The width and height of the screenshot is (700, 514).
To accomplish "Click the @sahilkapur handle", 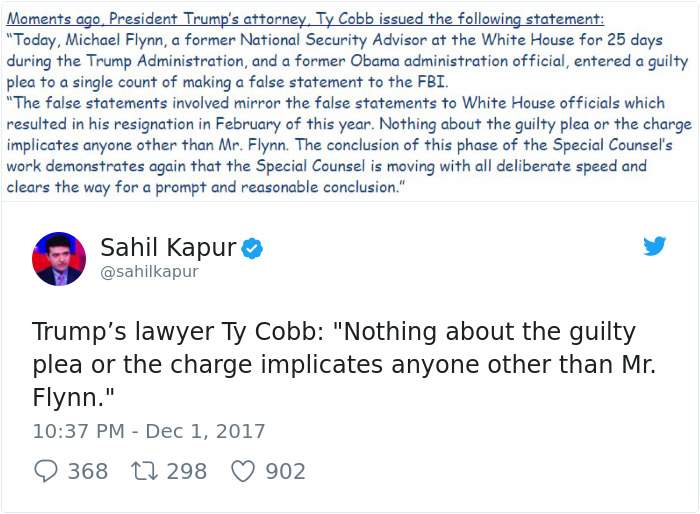I will coord(150,272).
